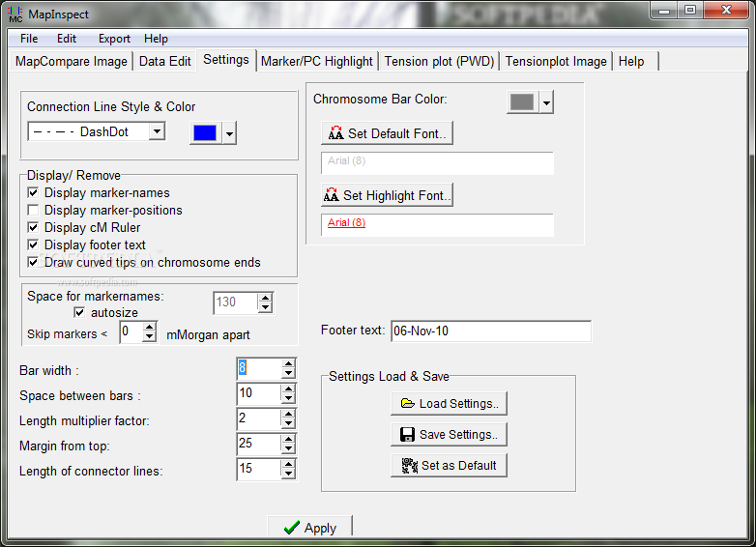Click the gears icon on Set as Default
Viewport: 756px width, 547px height.
pos(410,466)
